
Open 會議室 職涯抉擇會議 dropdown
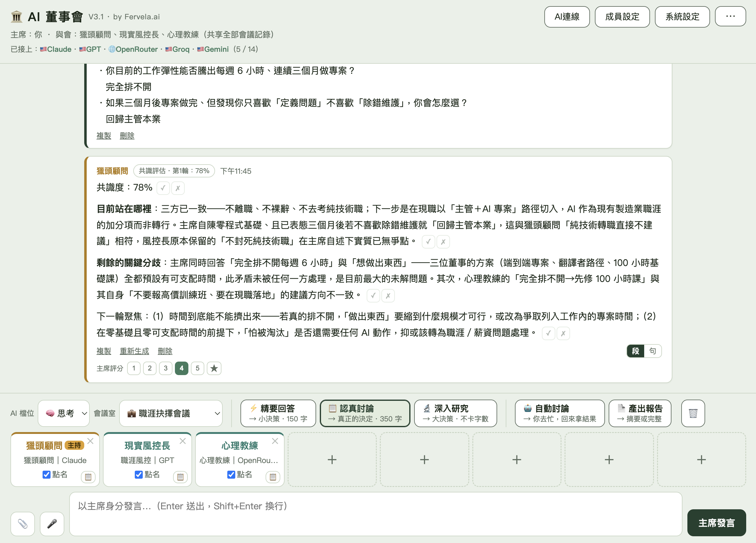[171, 413]
